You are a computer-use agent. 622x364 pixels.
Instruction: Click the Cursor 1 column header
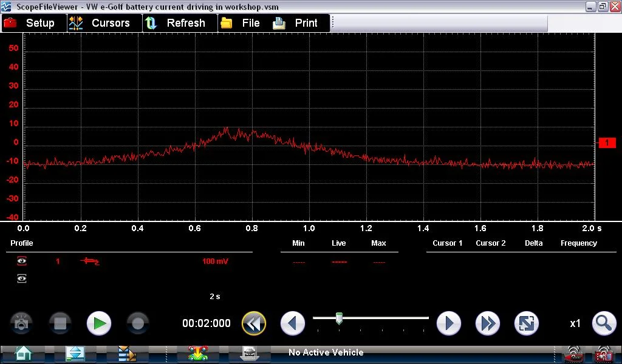(x=448, y=243)
